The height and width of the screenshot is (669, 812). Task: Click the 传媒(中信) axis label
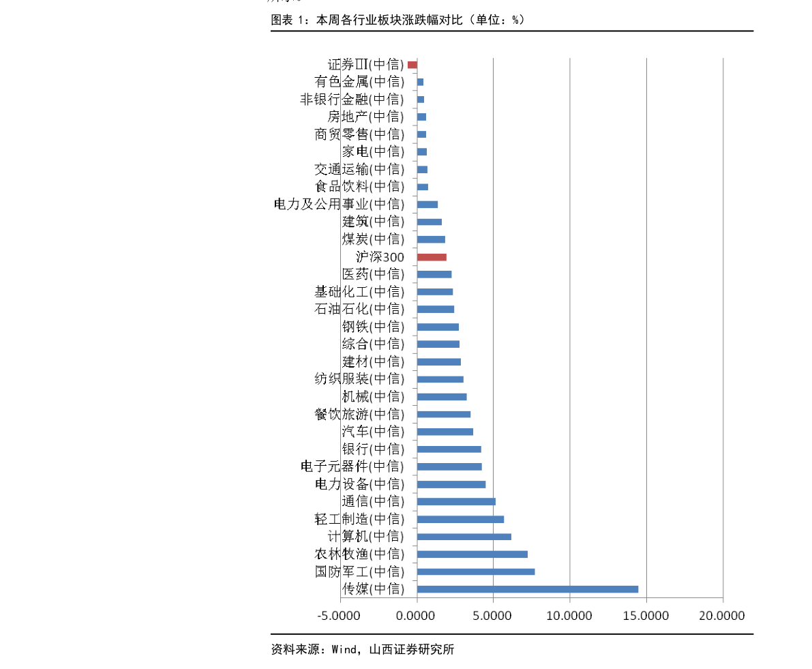click(x=373, y=589)
